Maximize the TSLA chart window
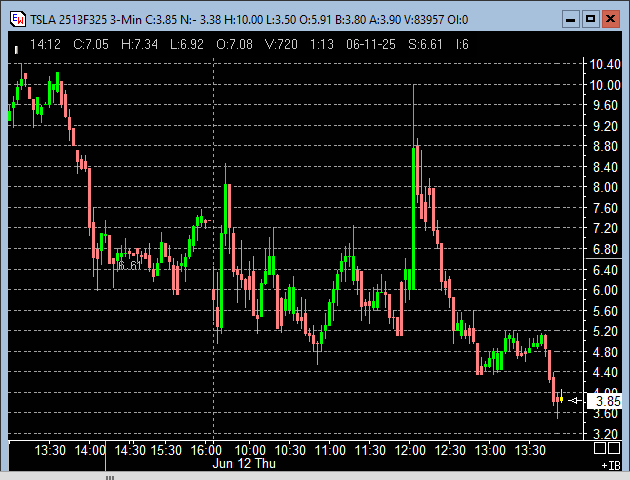The height and width of the screenshot is (480, 630). (591, 19)
